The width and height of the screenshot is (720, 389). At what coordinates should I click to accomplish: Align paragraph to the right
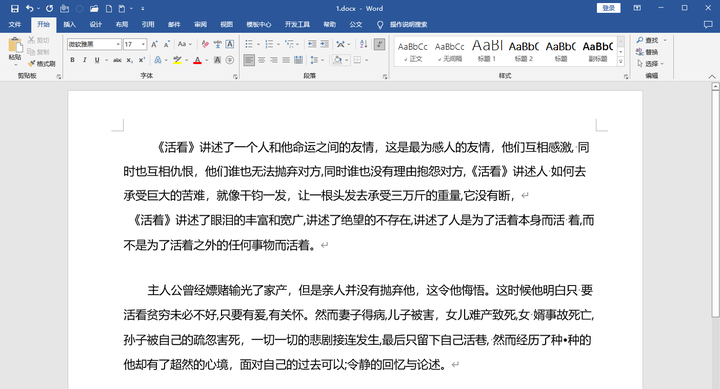click(274, 60)
